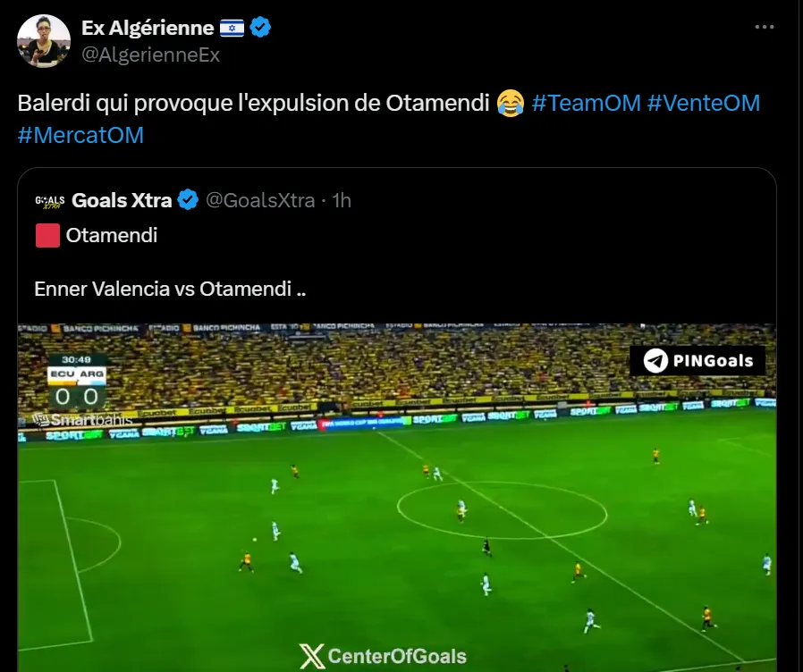Click the verified badge beside Goals Xtra
The image size is (803, 672).
tap(188, 199)
